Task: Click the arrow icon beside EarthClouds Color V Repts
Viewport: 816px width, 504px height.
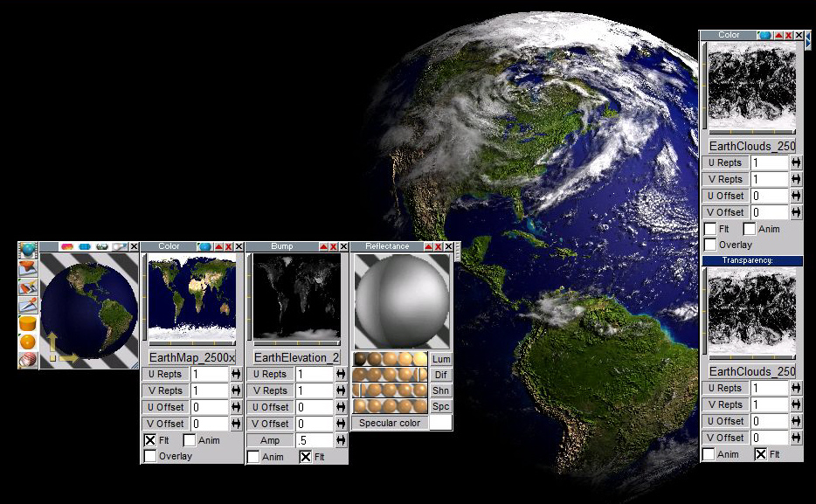Action: click(796, 179)
